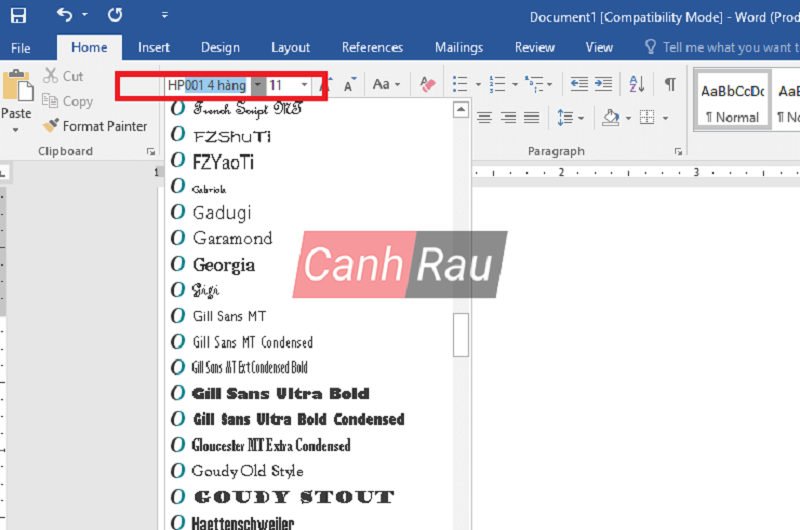Open the Change Case (Aa) menu
This screenshot has width=800, height=530.
tap(386, 84)
